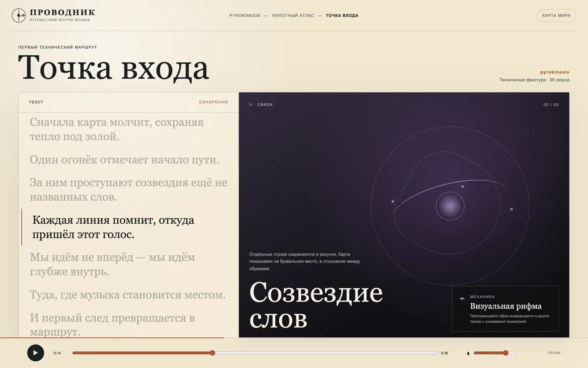Screen dimensions: 588x368
Task: Click the Пауза label in player bar
Action: (x=554, y=353)
